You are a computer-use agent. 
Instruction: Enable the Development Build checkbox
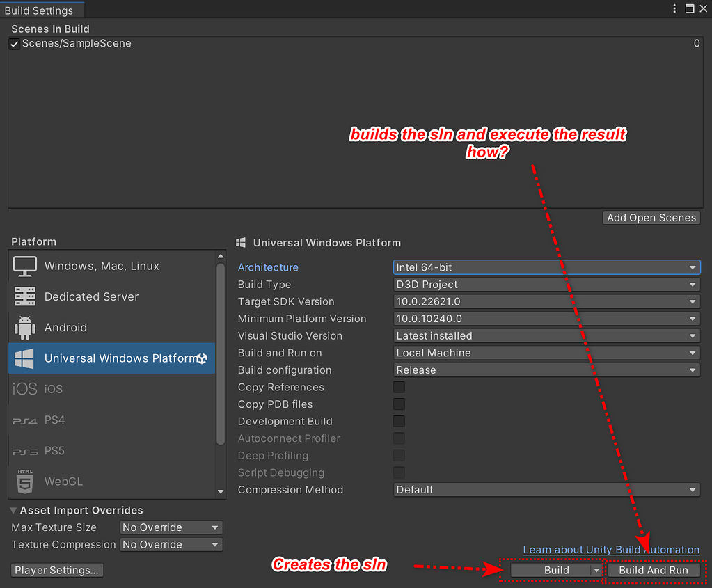coord(398,421)
